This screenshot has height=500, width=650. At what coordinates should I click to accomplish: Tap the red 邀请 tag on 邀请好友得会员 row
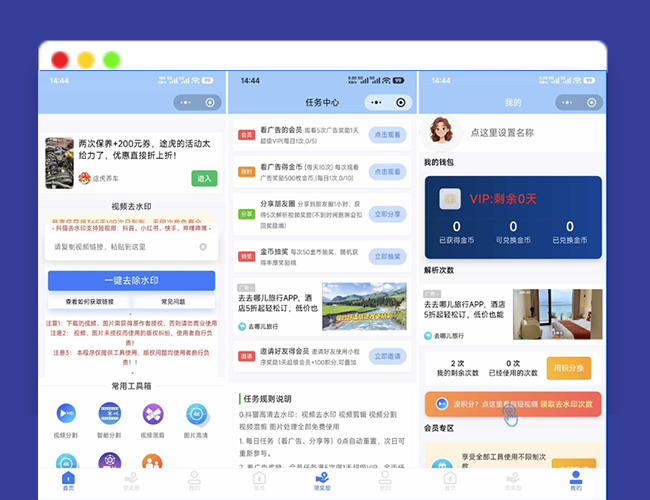pos(247,356)
